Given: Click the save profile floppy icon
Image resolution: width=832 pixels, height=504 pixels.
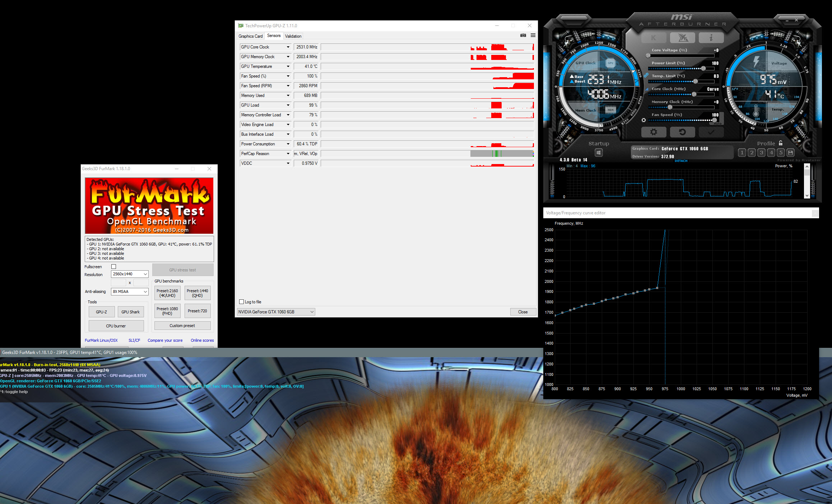Looking at the screenshot, I should (790, 153).
